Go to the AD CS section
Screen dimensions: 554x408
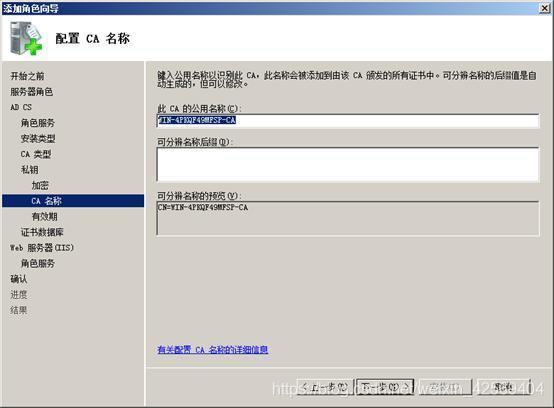click(x=21, y=107)
